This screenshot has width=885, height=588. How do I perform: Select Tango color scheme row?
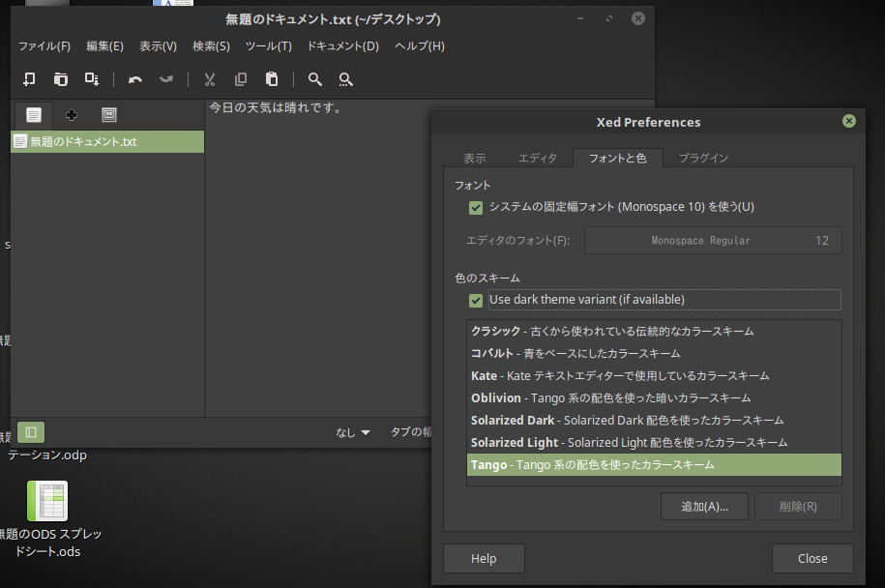tap(654, 465)
